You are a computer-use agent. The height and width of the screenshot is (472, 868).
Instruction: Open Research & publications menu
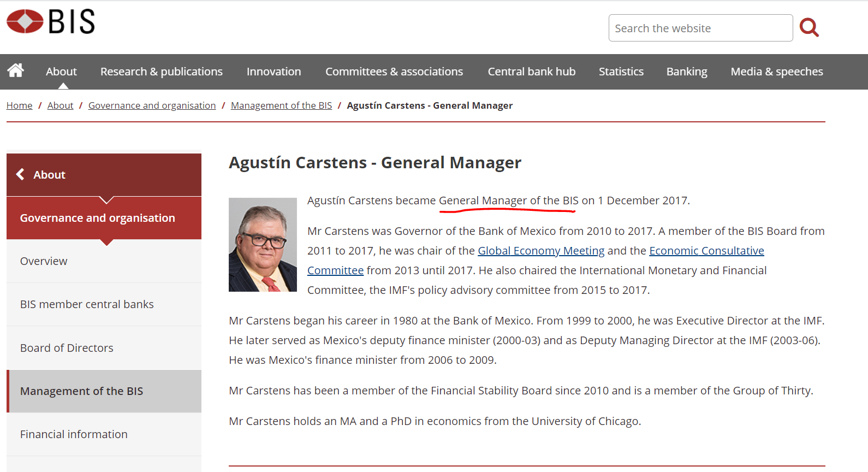point(161,72)
